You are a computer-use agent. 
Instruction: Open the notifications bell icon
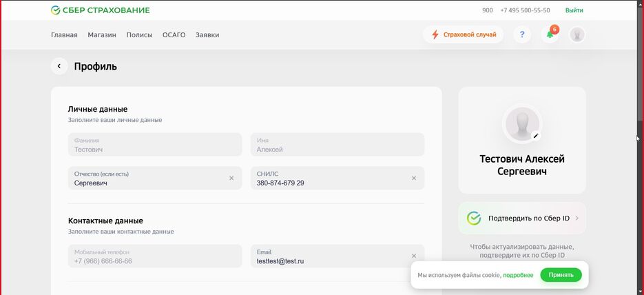(550, 34)
